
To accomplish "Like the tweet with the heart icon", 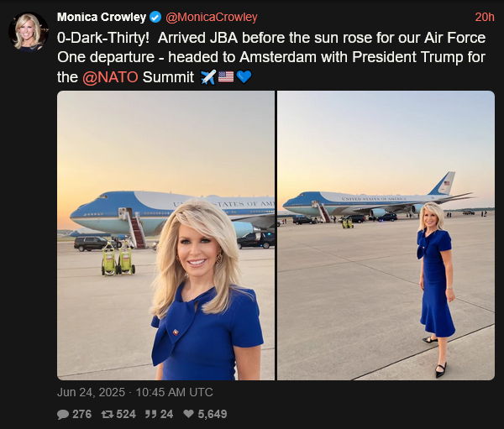I will [188, 414].
